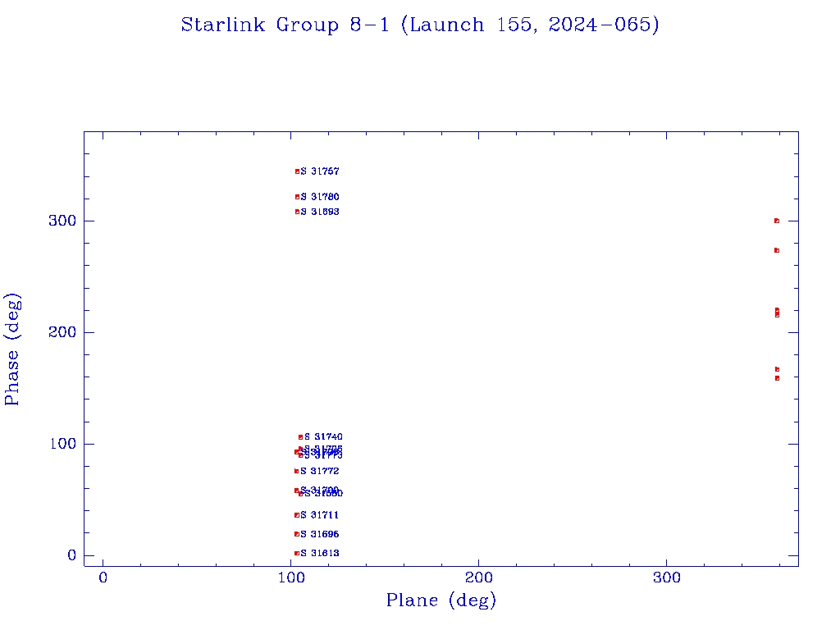Select the red marker beside S 31740

tap(300, 437)
